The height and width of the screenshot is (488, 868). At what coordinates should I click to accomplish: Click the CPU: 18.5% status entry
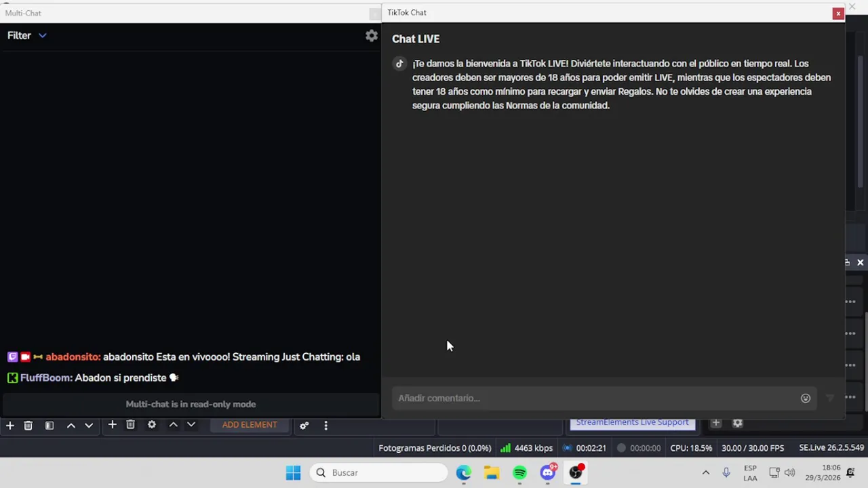[x=691, y=448]
